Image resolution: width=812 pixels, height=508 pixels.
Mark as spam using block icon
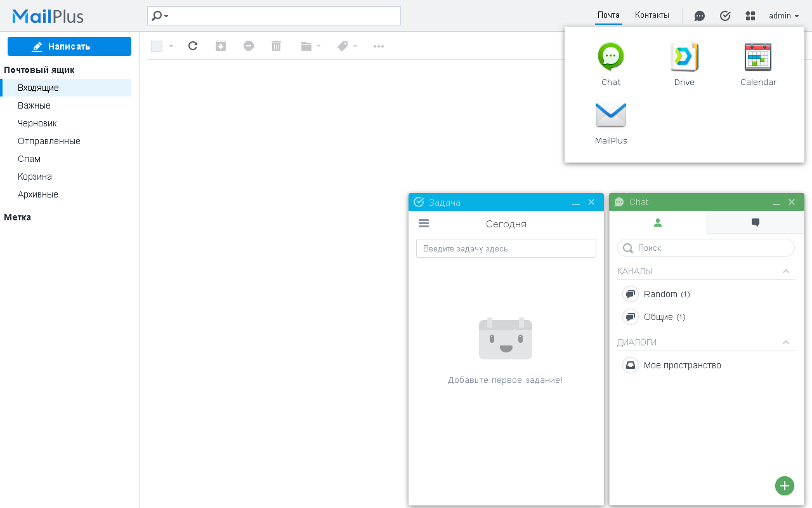(x=249, y=46)
